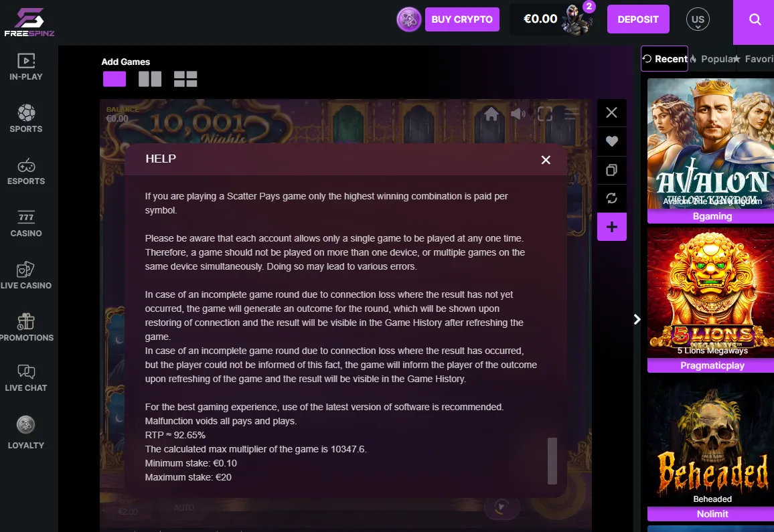This screenshot has height=532, width=774.
Task: Click the Pragmaticplay provider label
Action: (x=712, y=365)
